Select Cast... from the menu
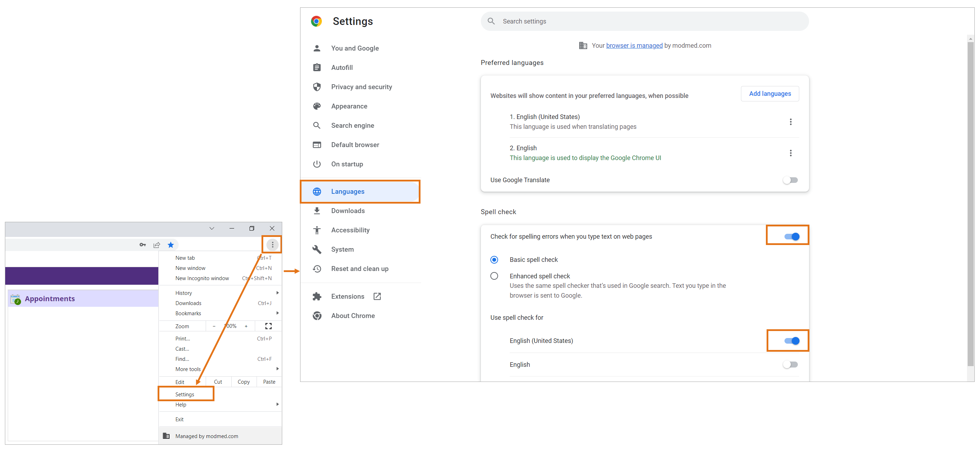The width and height of the screenshot is (980, 450). click(220, 349)
